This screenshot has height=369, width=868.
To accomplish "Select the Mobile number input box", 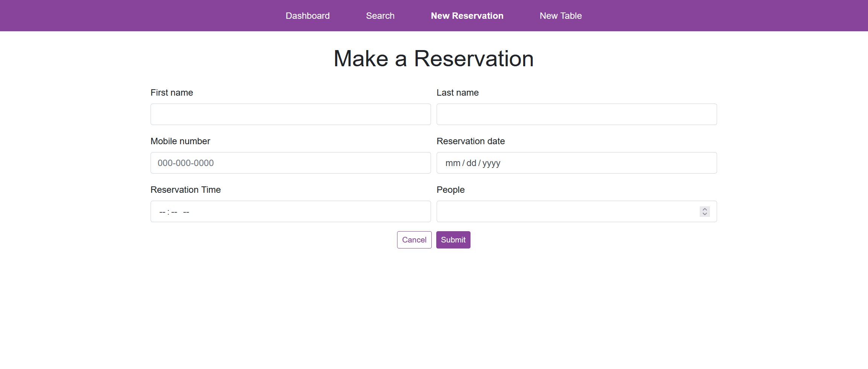I will coord(291,163).
